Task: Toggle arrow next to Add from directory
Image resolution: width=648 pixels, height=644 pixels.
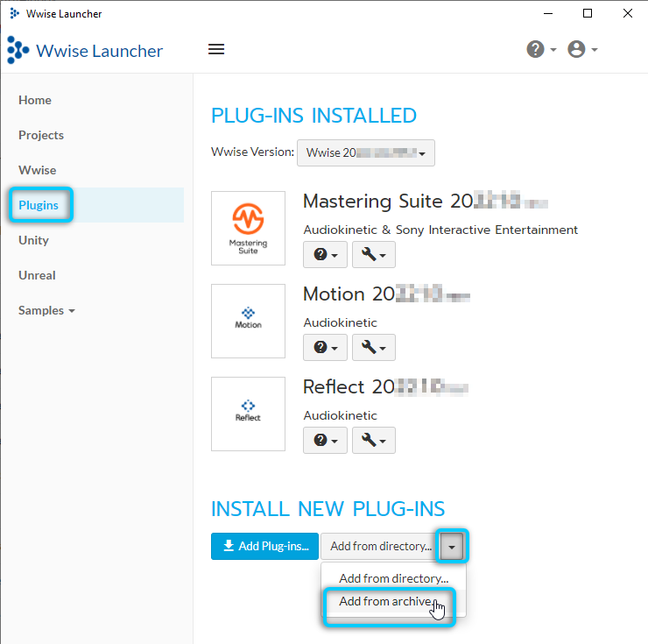Action: (452, 547)
